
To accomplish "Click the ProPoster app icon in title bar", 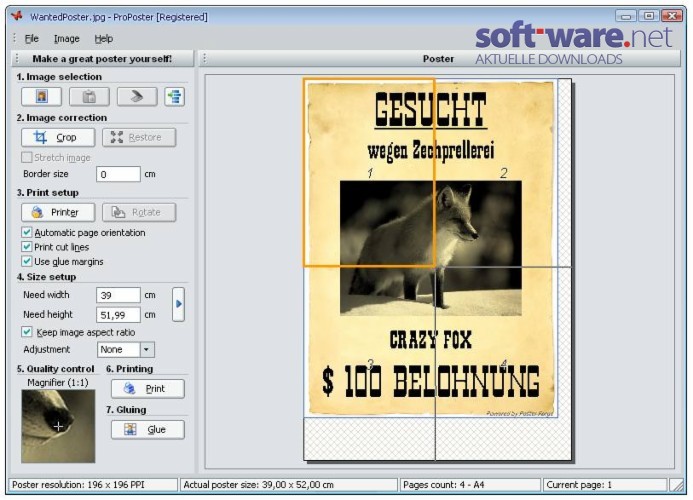I will pyautogui.click(x=17, y=16).
